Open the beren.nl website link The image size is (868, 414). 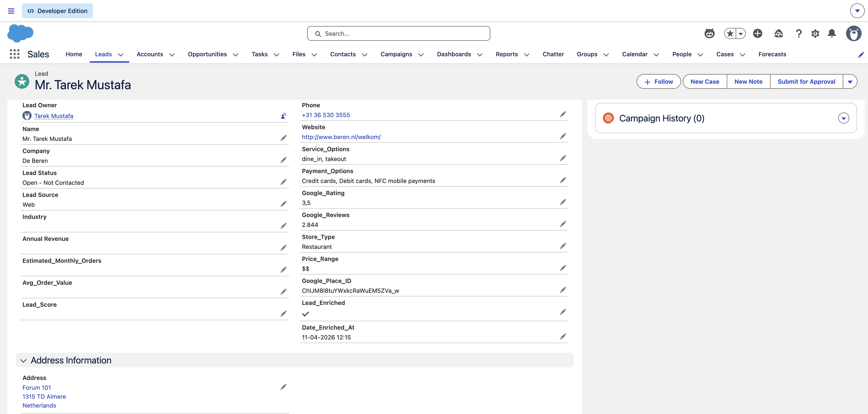pos(341,137)
